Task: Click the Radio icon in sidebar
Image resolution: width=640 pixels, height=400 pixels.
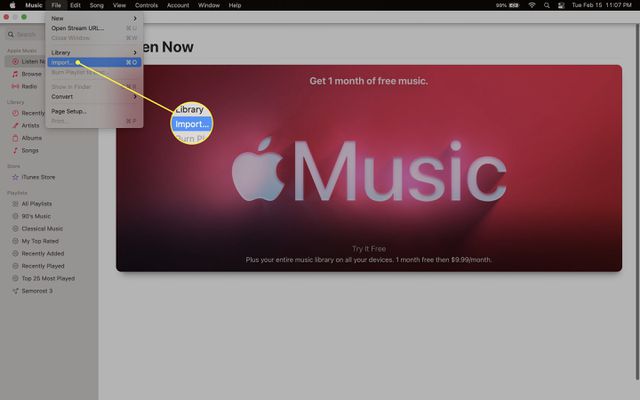Action: (14, 86)
